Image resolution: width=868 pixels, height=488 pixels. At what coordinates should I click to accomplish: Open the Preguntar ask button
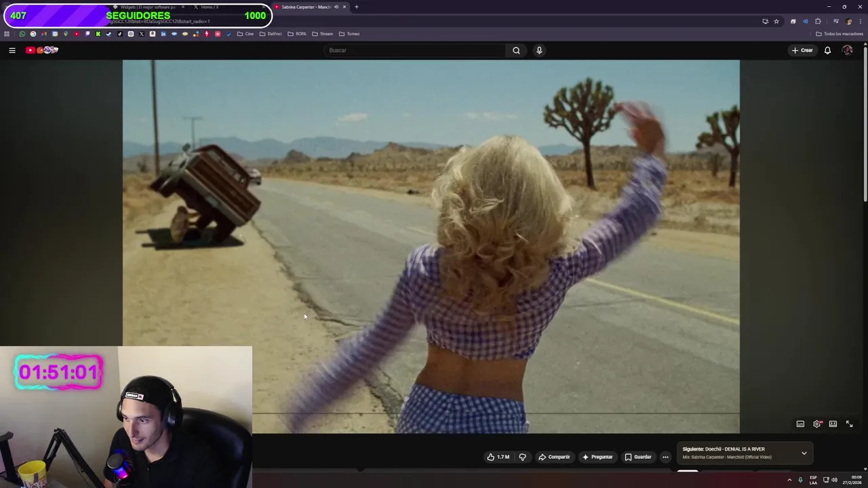click(597, 457)
